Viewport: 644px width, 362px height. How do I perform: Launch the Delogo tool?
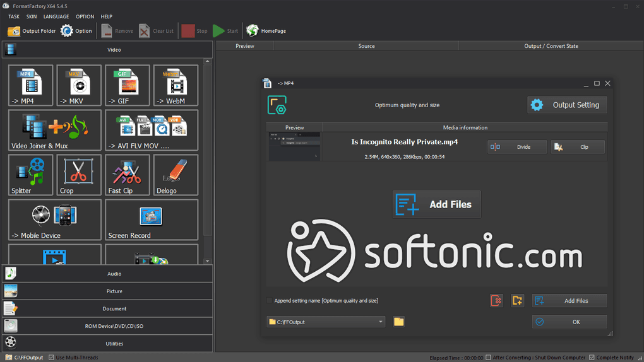176,175
